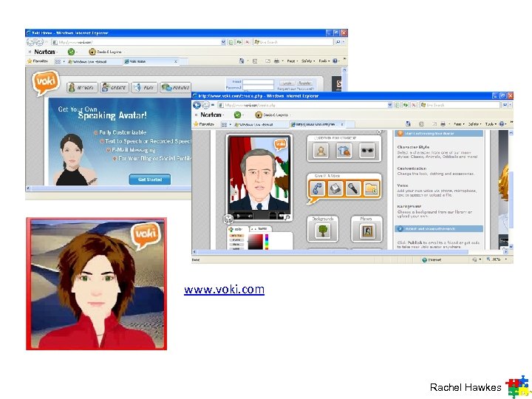Open the clothing customization icon

[x=344, y=151]
